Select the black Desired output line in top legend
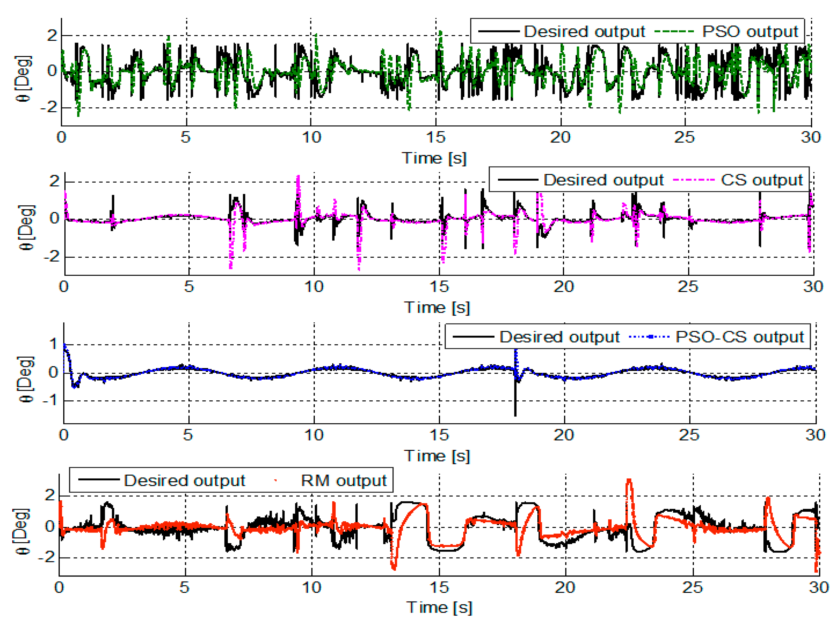Screen dimensions: 840x625 tap(500, 31)
